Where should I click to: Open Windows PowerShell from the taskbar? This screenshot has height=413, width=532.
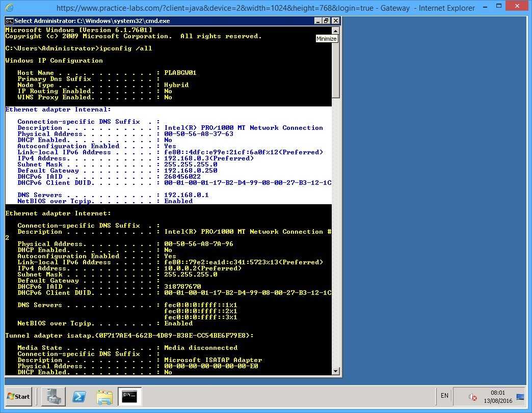click(x=79, y=397)
